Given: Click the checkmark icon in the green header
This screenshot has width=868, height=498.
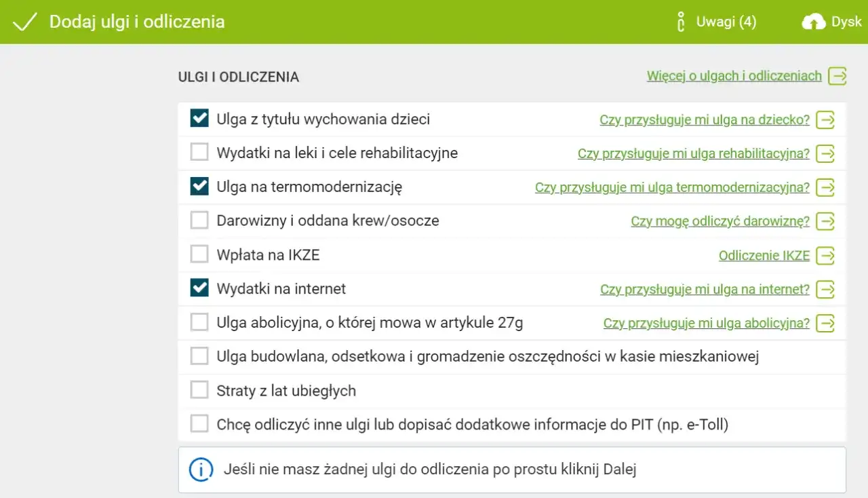Looking at the screenshot, I should click(25, 21).
